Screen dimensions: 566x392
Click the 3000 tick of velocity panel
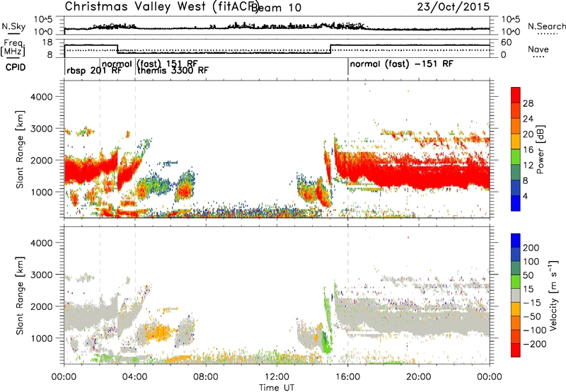41,275
